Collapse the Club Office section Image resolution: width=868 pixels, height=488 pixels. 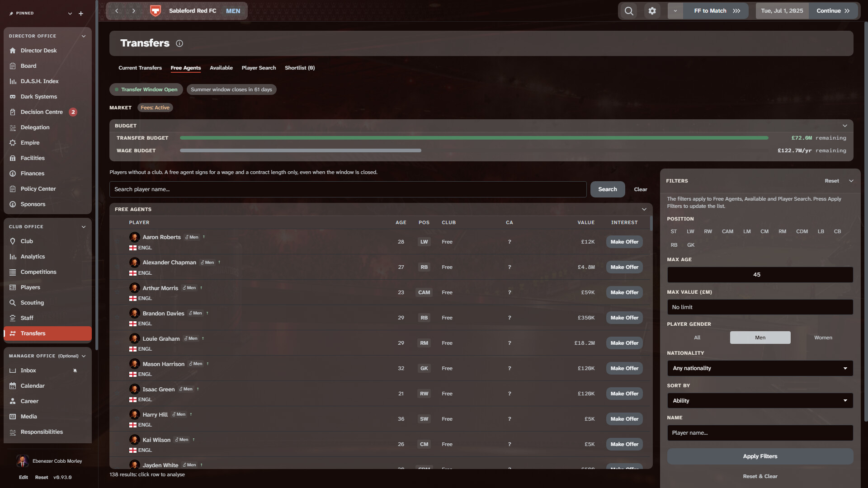[x=83, y=227]
